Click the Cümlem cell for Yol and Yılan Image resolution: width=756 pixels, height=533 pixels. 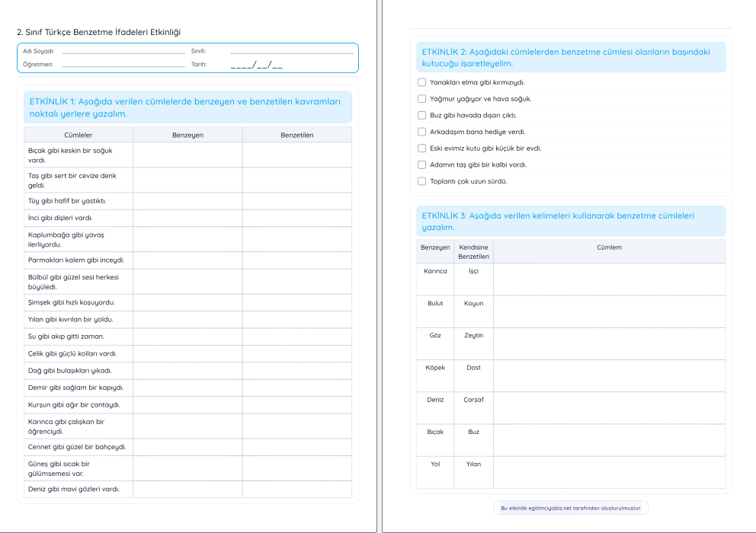click(x=609, y=472)
